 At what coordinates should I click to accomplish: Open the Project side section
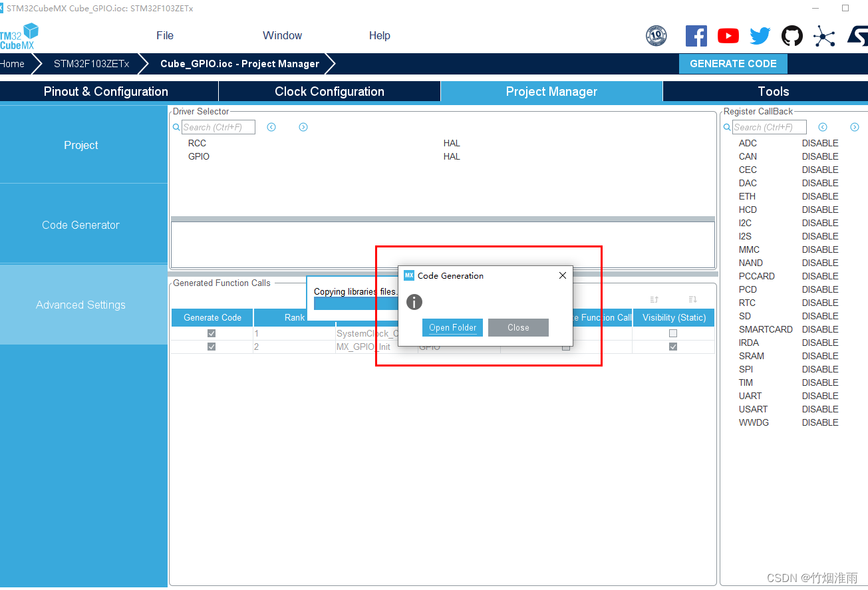point(84,144)
